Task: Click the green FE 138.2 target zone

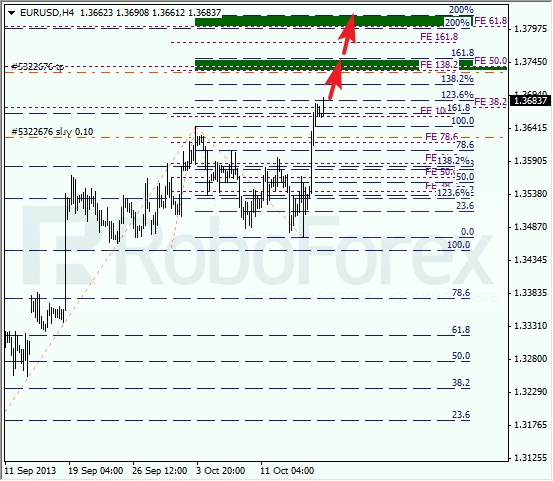Action: [307, 65]
